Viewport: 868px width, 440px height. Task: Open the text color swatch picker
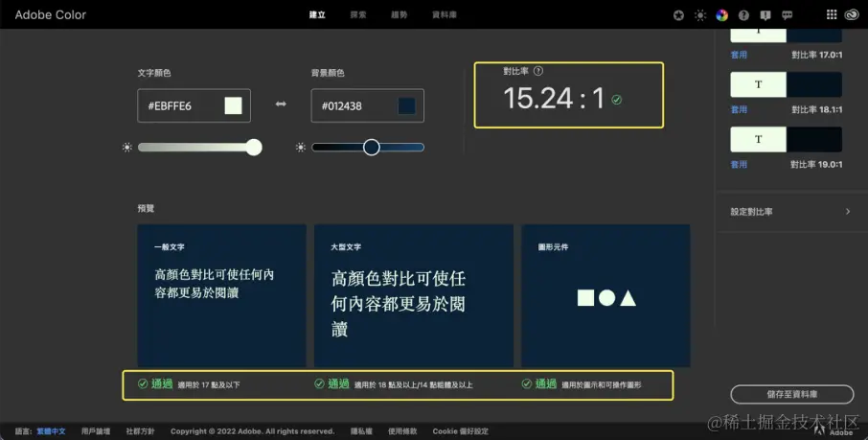[233, 105]
